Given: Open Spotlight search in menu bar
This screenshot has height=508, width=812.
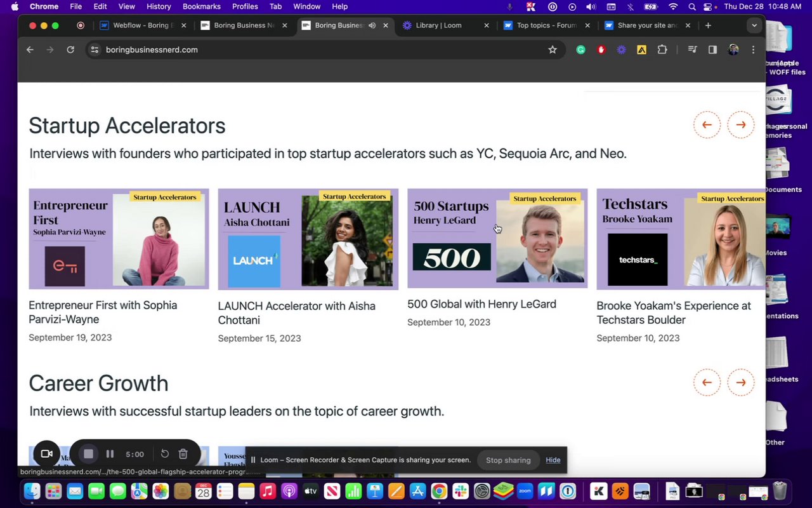Looking at the screenshot, I should (x=691, y=6).
